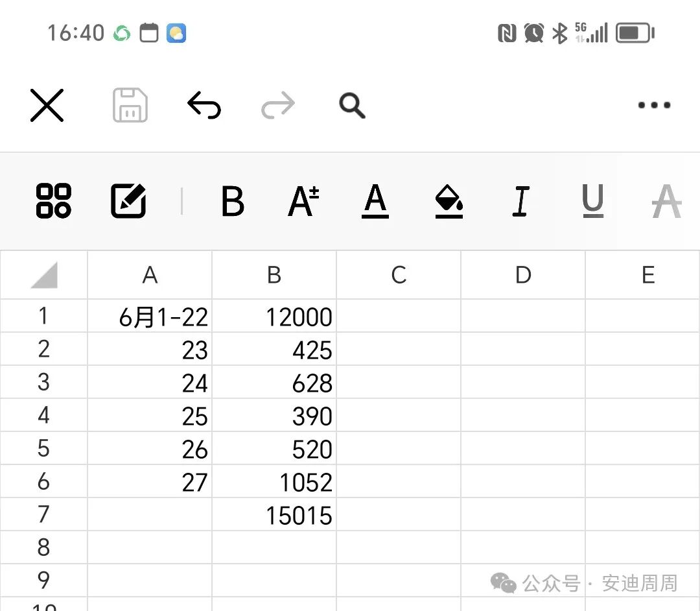Select column B header
700x611 pixels.
coord(274,275)
